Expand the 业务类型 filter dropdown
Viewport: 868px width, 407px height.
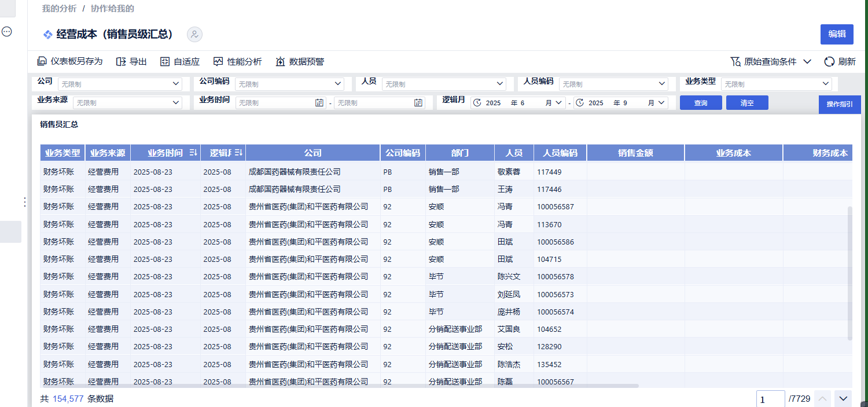[825, 84]
